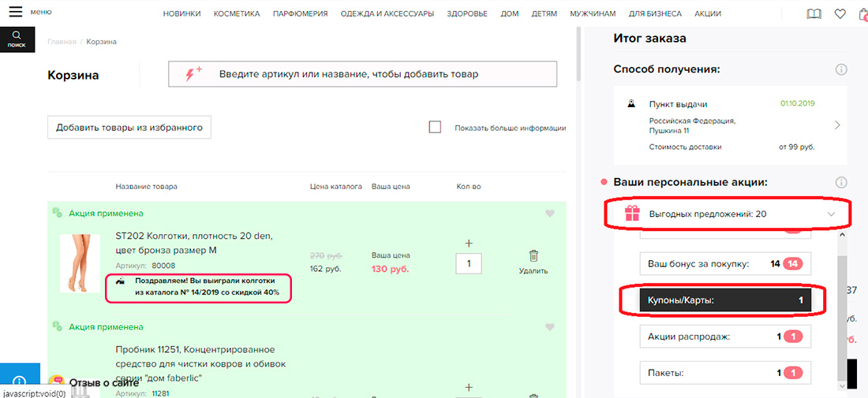Click the lightning quick-add icon
The height and width of the screenshot is (398, 868).
coord(194,74)
